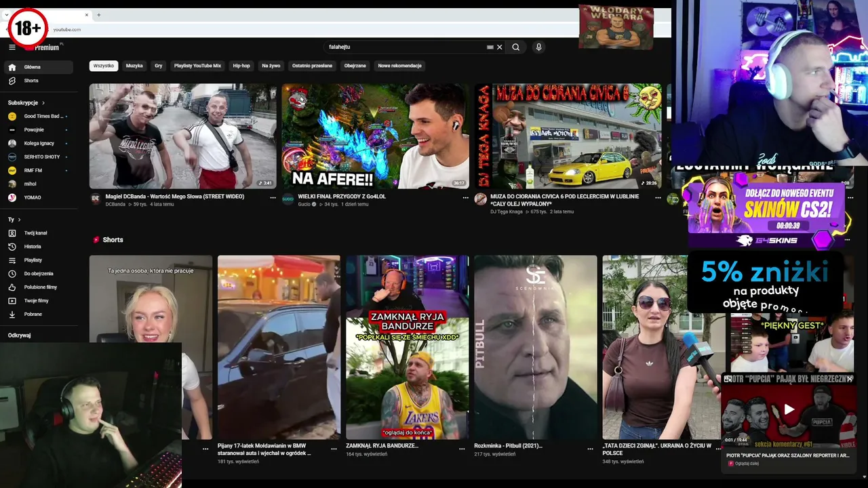The height and width of the screenshot is (488, 868).
Task: Open Historia watch history
Action: [x=38, y=247]
